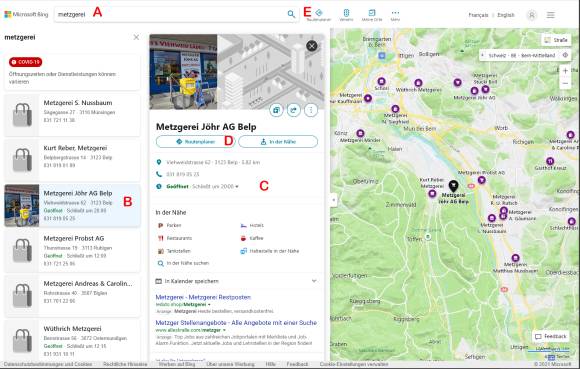Viewport: 580px width, 369px height.
Task: Open the Routenplaner icon in top toolbar
Action: 318,15
